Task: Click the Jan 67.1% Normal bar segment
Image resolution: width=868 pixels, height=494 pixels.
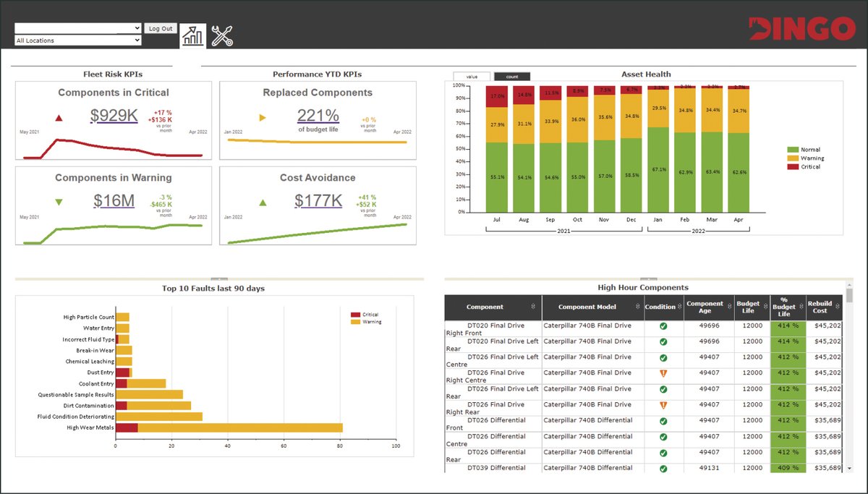Action: (x=659, y=169)
